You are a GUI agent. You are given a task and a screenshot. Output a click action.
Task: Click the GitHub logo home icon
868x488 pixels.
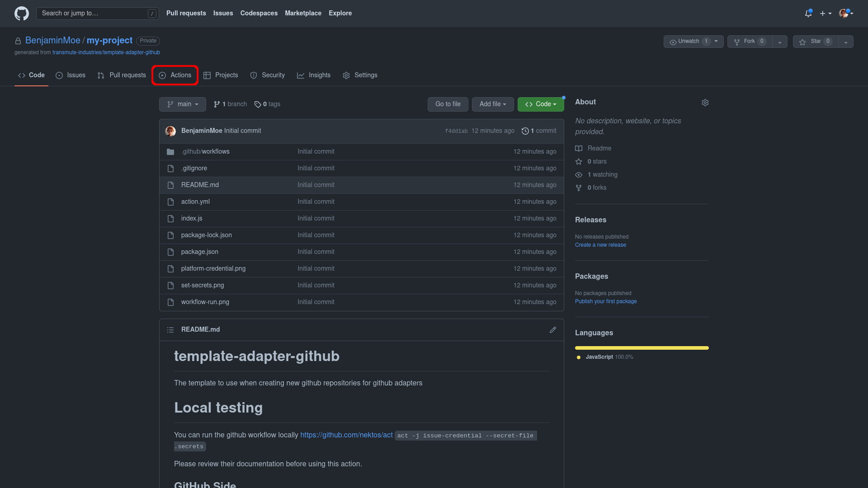click(x=21, y=14)
